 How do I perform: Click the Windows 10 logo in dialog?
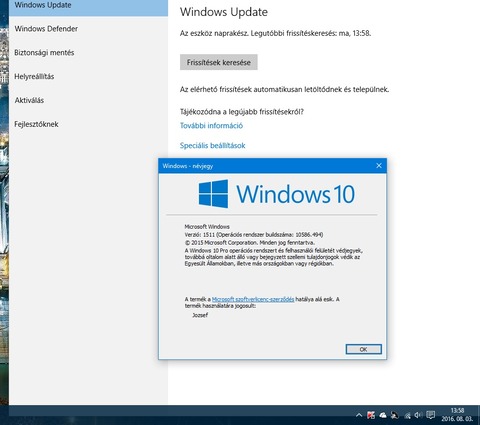point(277,194)
